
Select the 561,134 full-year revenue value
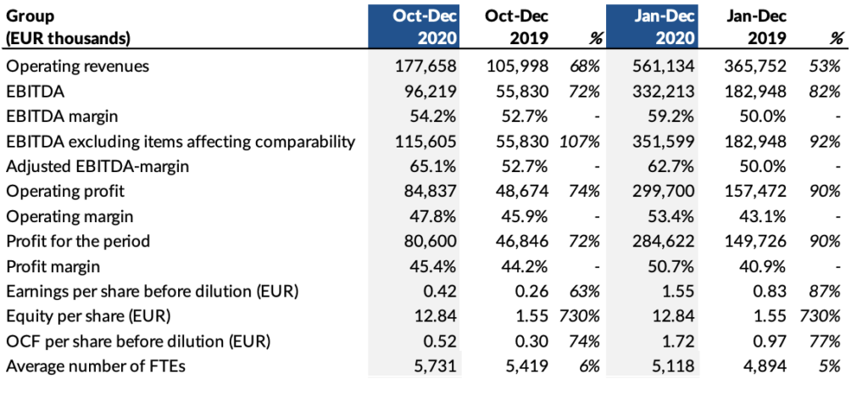click(x=664, y=65)
